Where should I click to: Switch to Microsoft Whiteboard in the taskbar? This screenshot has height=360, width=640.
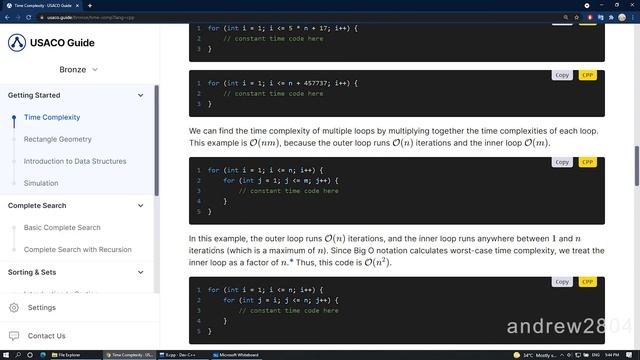coord(236,355)
